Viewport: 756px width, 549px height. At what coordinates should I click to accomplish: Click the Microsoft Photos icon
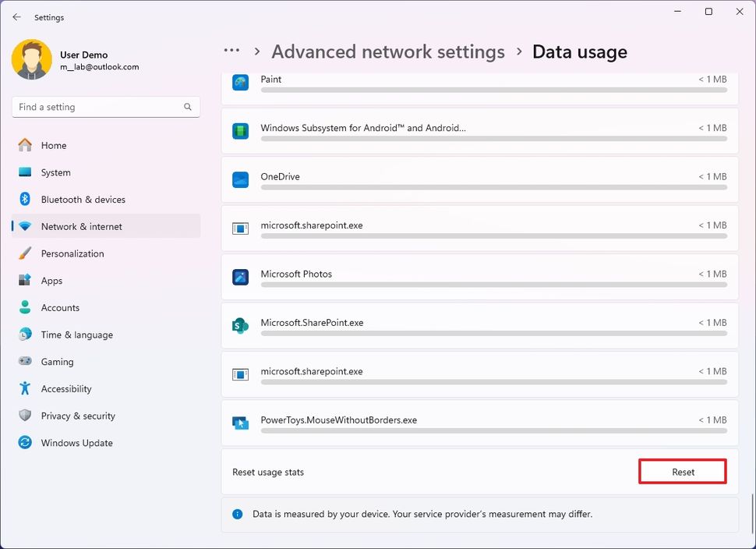(x=240, y=277)
